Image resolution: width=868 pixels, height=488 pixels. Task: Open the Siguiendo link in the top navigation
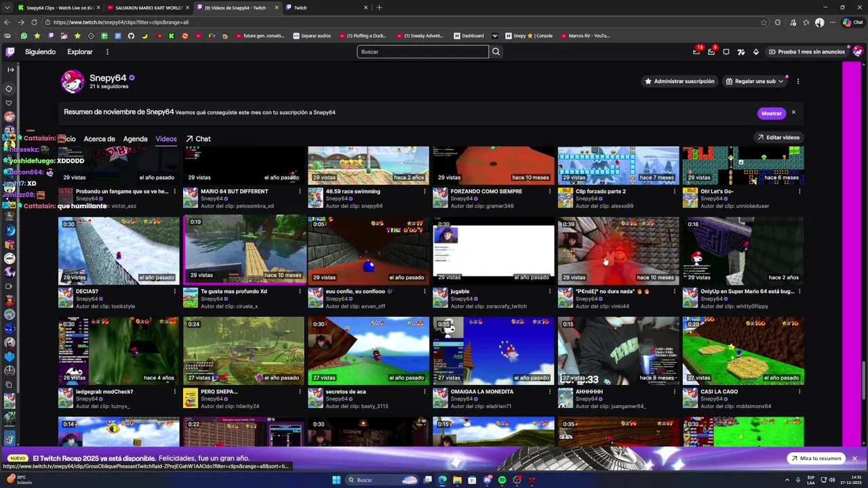click(40, 52)
